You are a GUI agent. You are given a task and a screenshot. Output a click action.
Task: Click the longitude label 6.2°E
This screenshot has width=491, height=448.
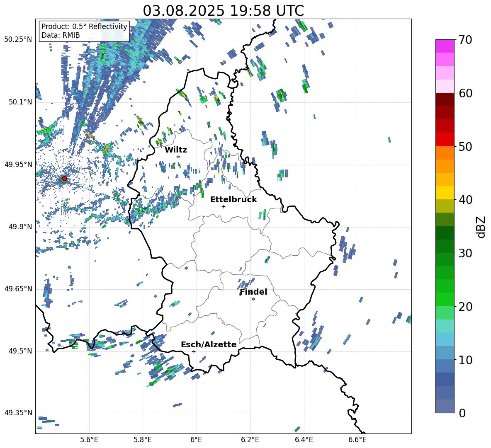point(250,440)
